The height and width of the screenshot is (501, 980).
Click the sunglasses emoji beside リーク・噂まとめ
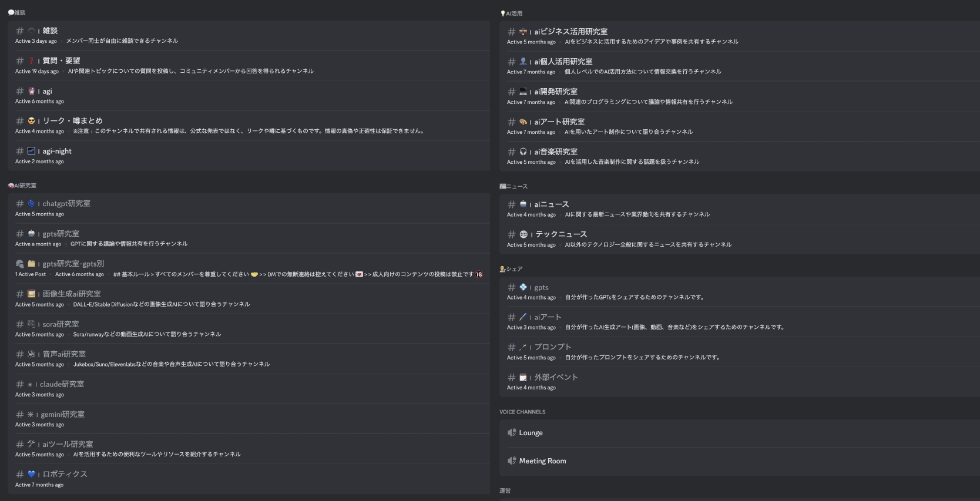[x=32, y=121]
